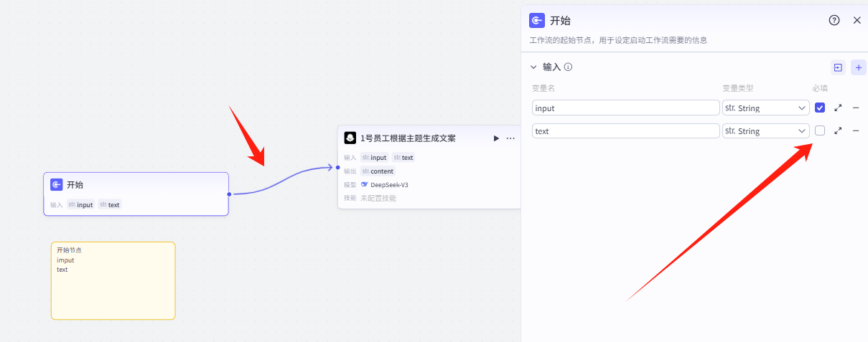Click the input variable name field
Viewport: 868px width, 342px height.
tap(625, 108)
